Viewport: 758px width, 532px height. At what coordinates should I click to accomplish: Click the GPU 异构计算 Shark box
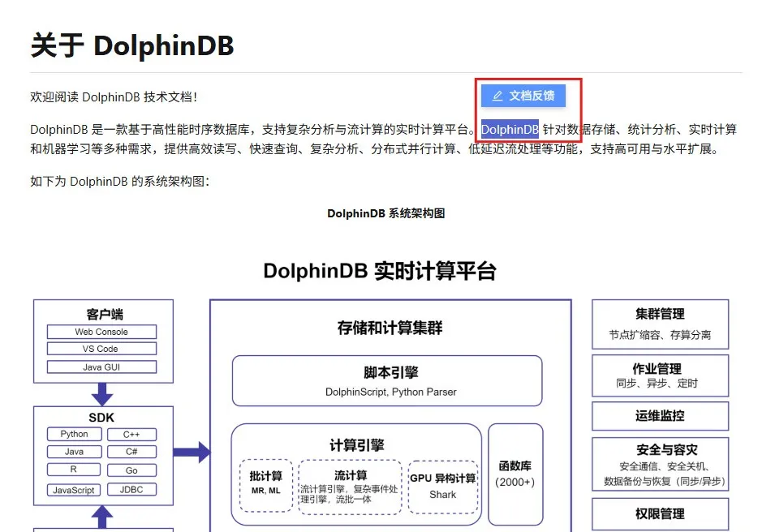click(443, 487)
